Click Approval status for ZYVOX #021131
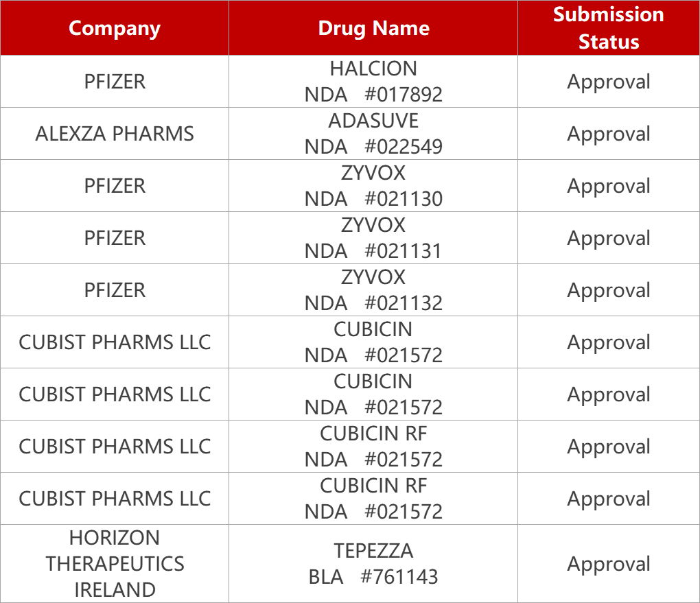This screenshot has height=603, width=700. click(x=608, y=238)
